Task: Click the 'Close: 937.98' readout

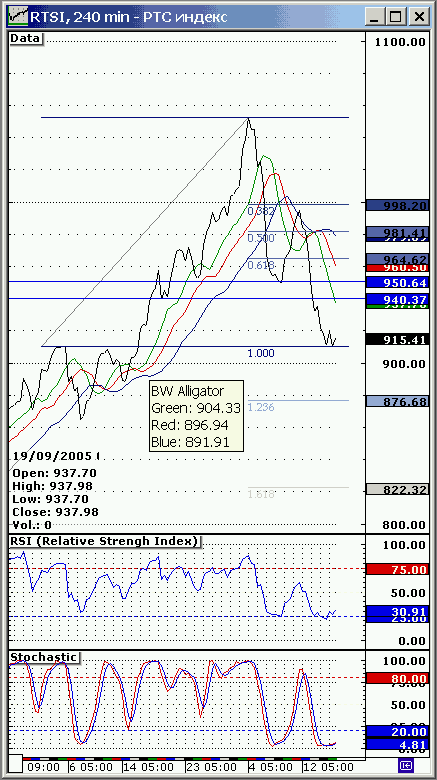Action: (55, 512)
